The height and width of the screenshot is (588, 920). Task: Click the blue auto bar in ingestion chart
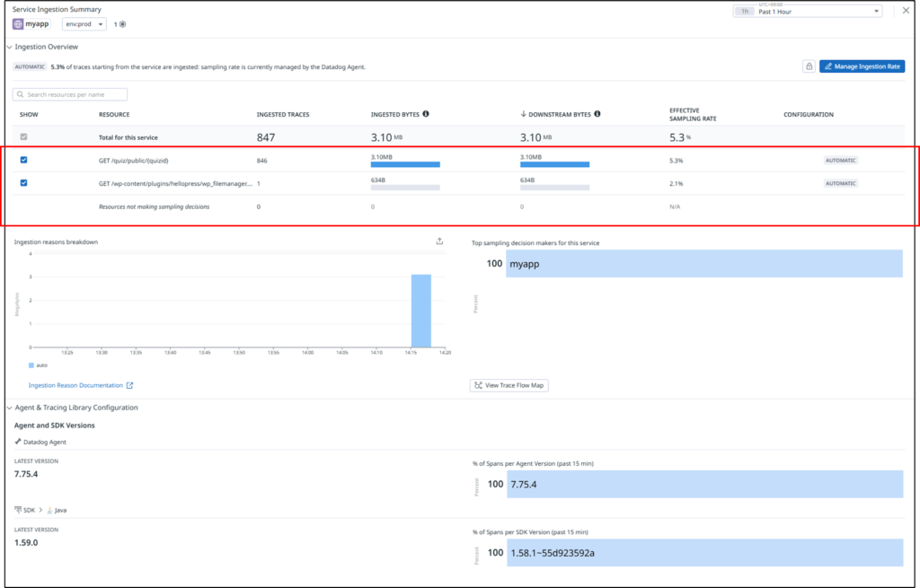pyautogui.click(x=420, y=311)
